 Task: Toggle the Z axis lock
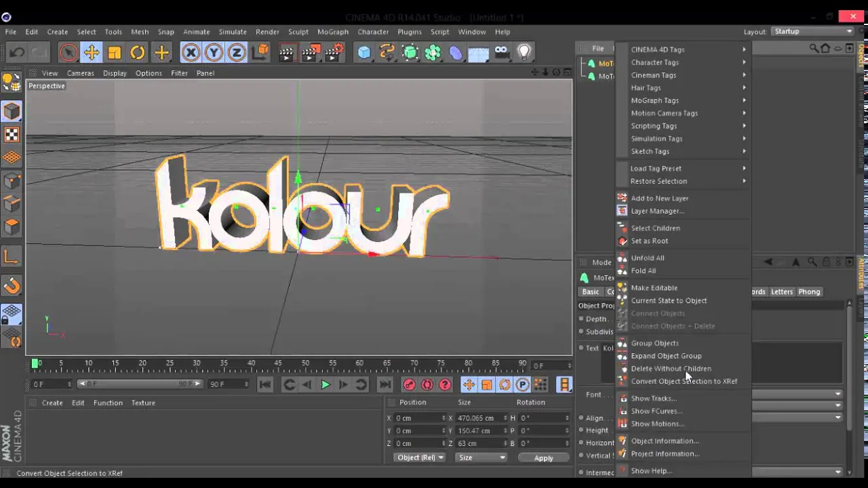[237, 52]
